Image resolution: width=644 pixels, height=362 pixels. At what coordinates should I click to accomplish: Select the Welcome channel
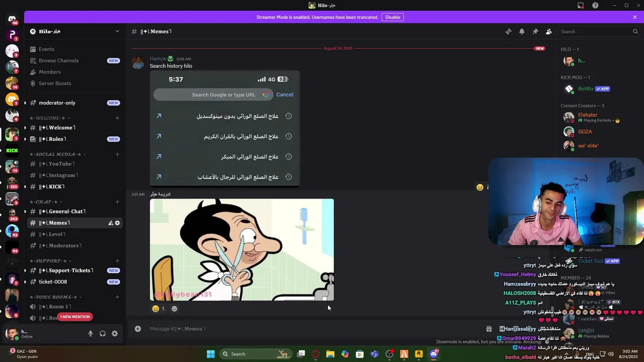[x=74, y=128]
